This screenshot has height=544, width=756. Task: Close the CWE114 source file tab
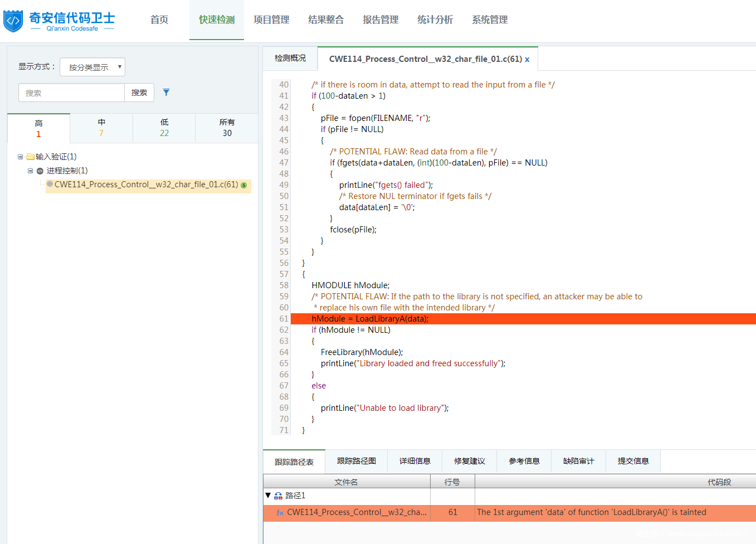527,59
